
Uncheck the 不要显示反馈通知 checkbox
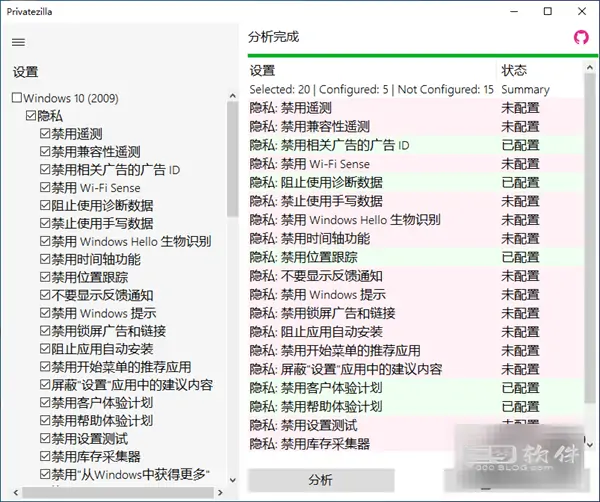tap(45, 295)
